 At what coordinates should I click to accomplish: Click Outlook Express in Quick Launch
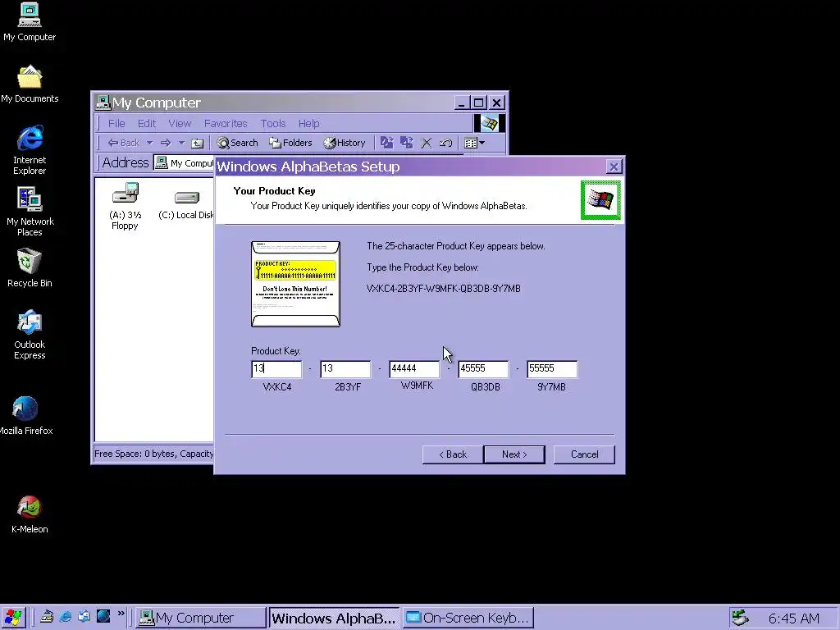[84, 617]
